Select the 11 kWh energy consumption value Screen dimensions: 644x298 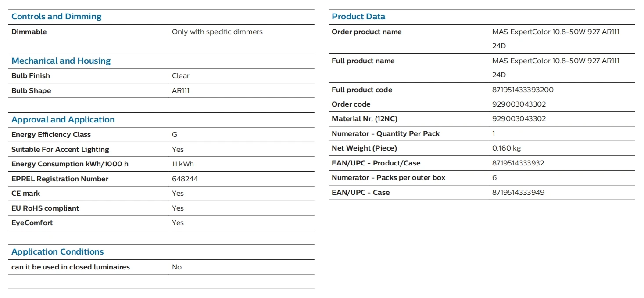pos(182,164)
